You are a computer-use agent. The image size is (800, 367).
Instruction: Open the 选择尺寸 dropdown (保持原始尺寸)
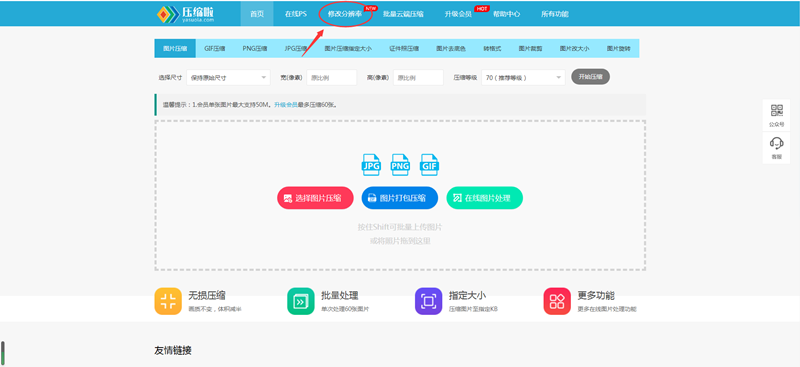pos(229,78)
